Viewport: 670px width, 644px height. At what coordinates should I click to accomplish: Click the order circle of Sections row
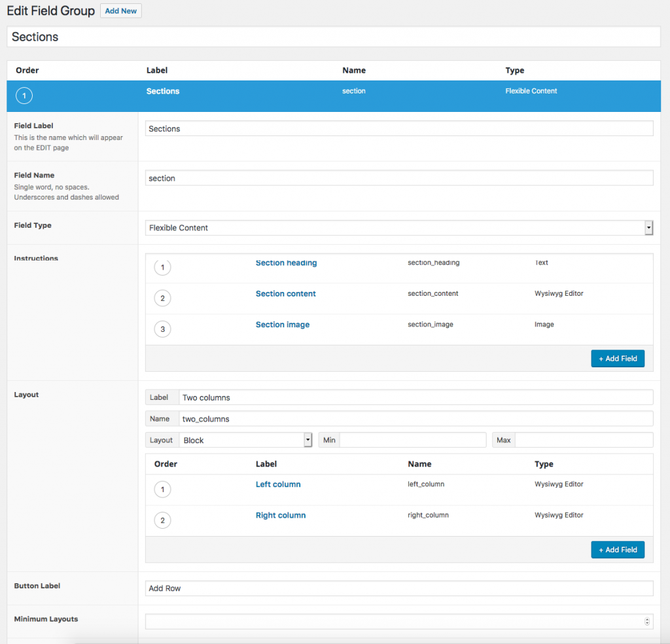(24, 96)
